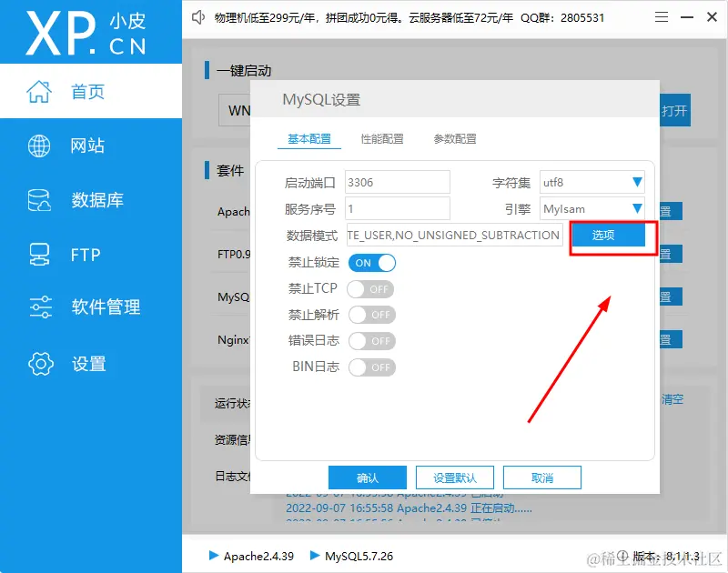Click the log line 'Apache2.4.39 正在启动'
Viewport: 728px width, 573px height.
[x=409, y=508]
